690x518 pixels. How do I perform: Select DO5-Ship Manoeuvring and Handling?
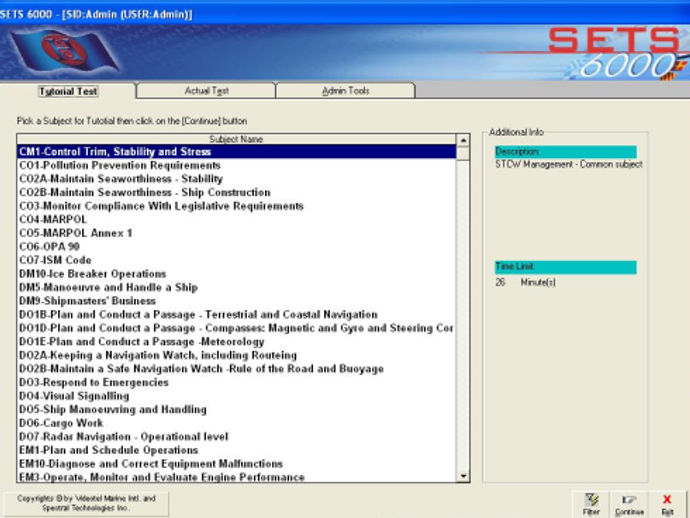tap(237, 410)
